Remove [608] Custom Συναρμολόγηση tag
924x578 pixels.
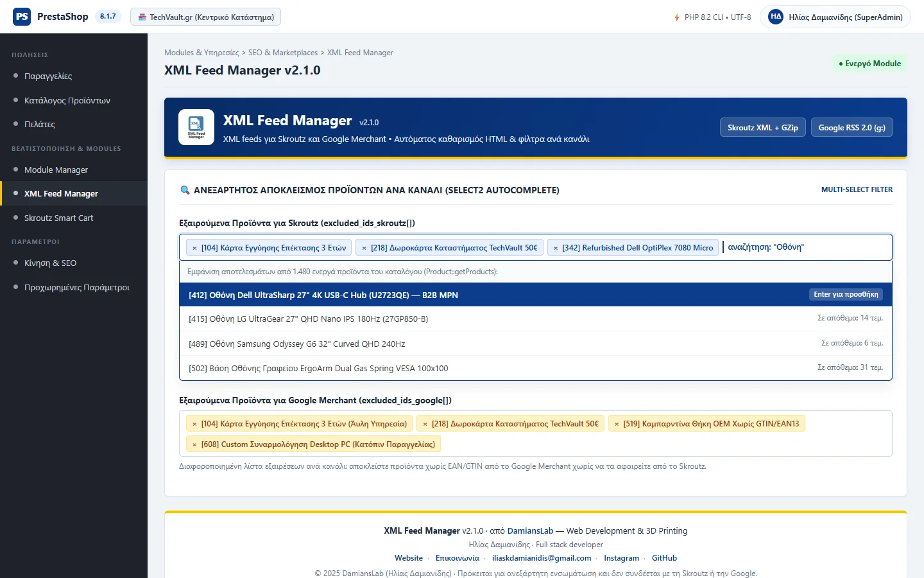(194, 444)
